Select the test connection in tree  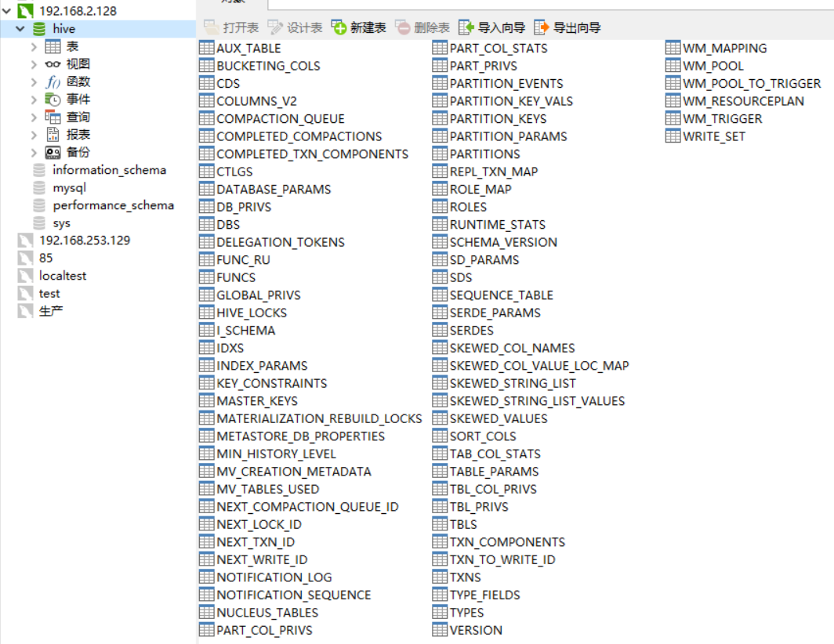pyautogui.click(x=49, y=293)
